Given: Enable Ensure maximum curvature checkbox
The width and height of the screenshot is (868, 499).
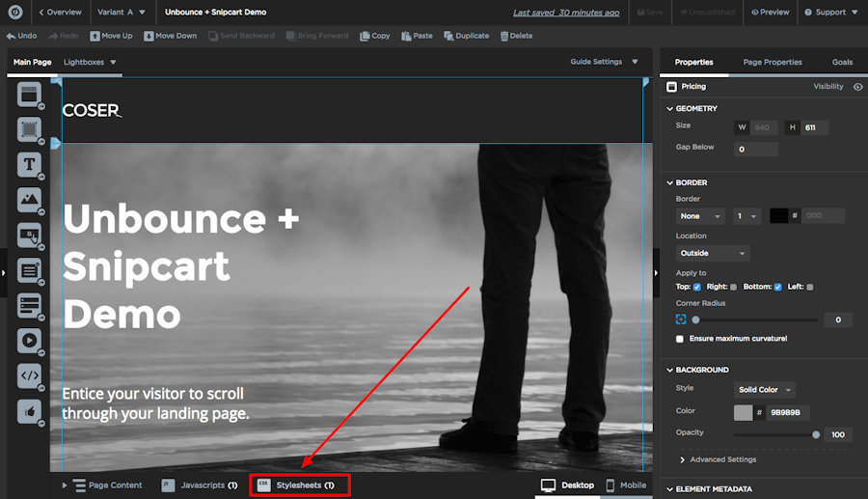Looking at the screenshot, I should coord(680,339).
